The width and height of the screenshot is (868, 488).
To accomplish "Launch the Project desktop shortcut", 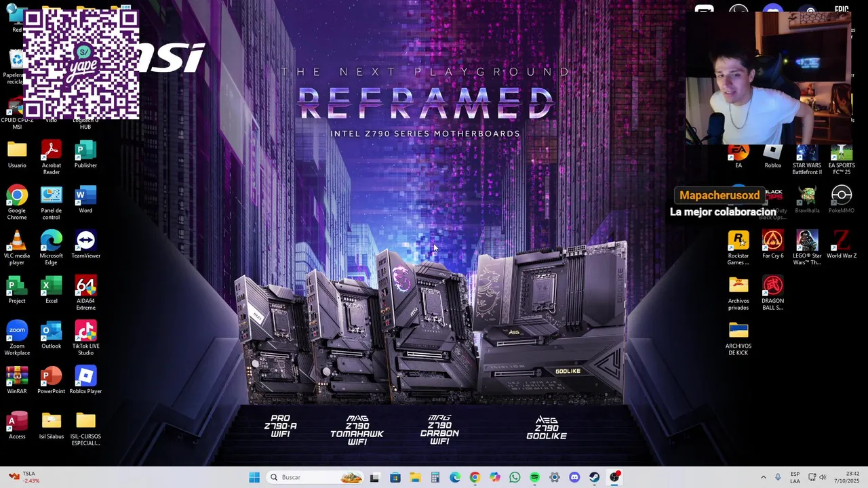I will pos(17,290).
